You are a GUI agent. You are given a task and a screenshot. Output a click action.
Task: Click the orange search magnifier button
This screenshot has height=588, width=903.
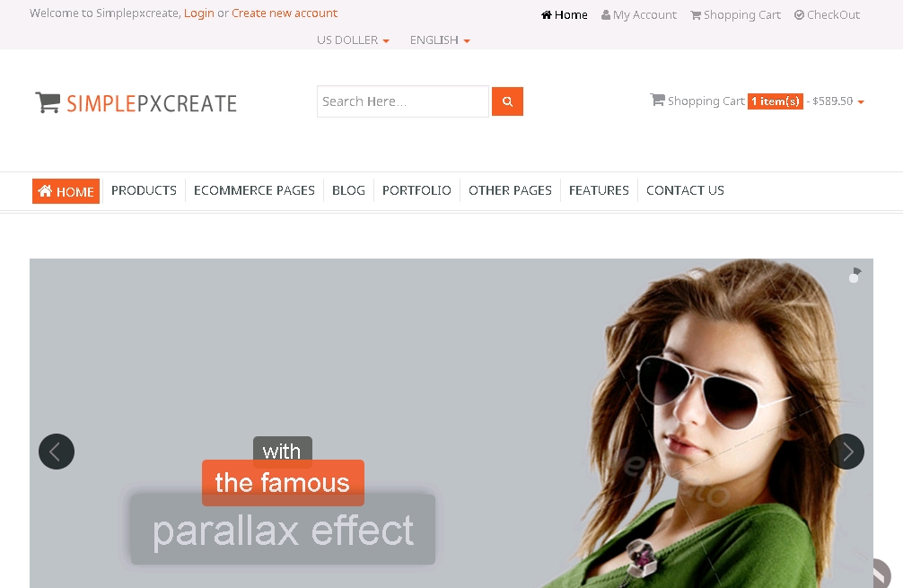[x=507, y=101]
